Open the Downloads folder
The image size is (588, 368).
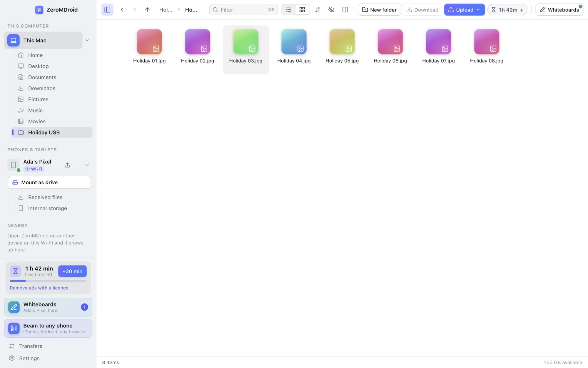click(x=52, y=88)
